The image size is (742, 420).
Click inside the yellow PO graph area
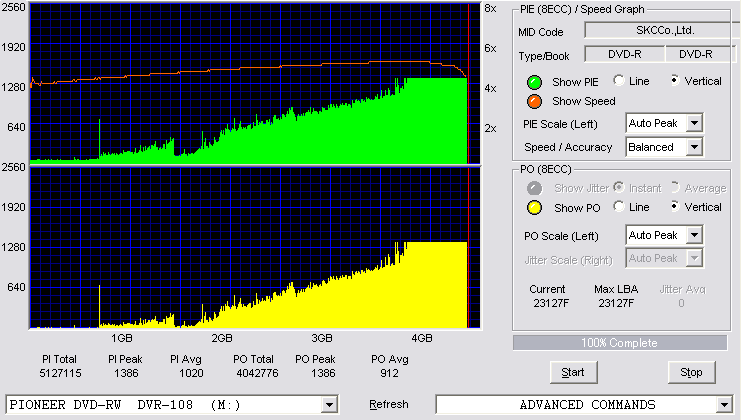pyautogui.click(x=255, y=248)
